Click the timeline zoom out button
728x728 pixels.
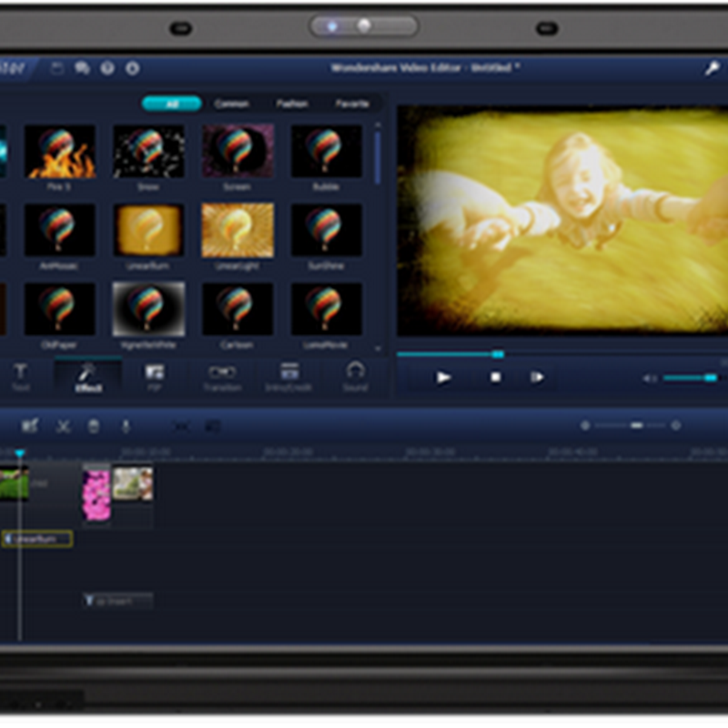(x=585, y=425)
